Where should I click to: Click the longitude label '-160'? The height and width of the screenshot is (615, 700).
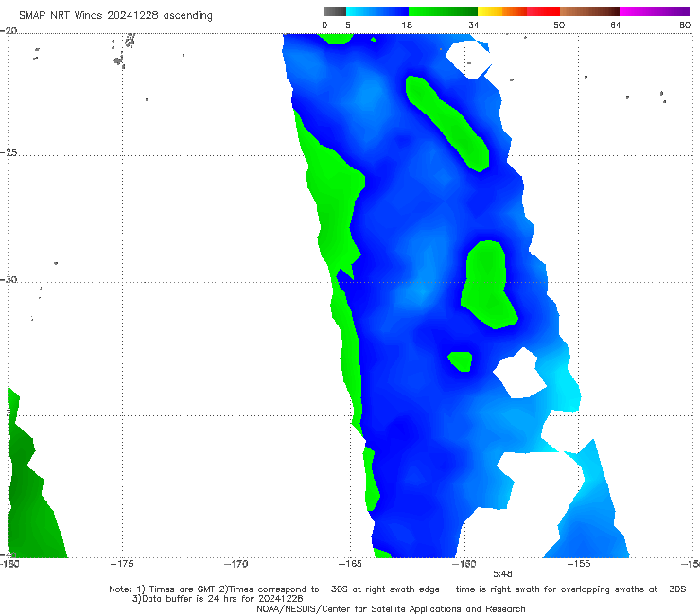click(464, 564)
